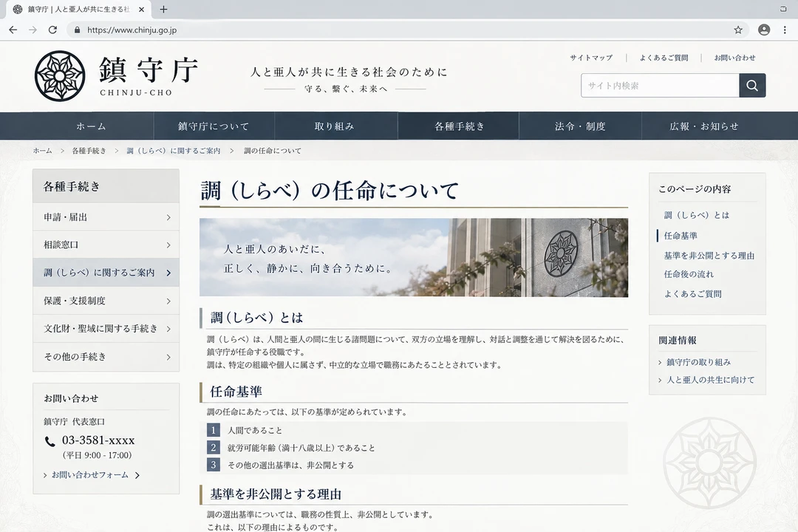Select 広報・お知らせ in the navigation bar
Screen dimensions: 798x532
click(x=704, y=126)
